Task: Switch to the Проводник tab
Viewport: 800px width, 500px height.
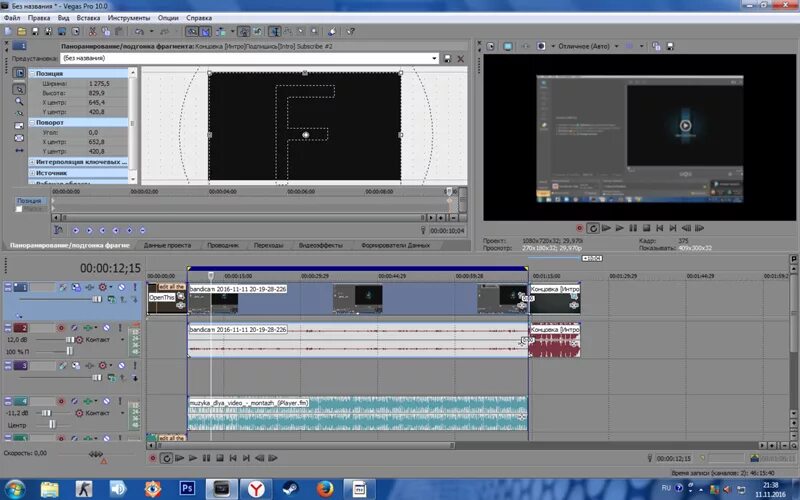Action: click(222, 245)
